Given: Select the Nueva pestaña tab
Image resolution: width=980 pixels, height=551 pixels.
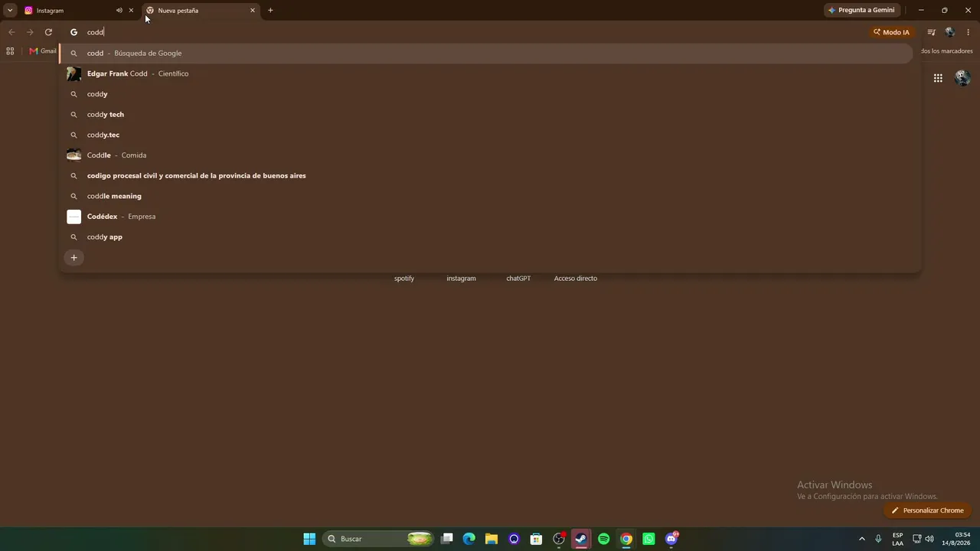Looking at the screenshot, I should (x=199, y=11).
